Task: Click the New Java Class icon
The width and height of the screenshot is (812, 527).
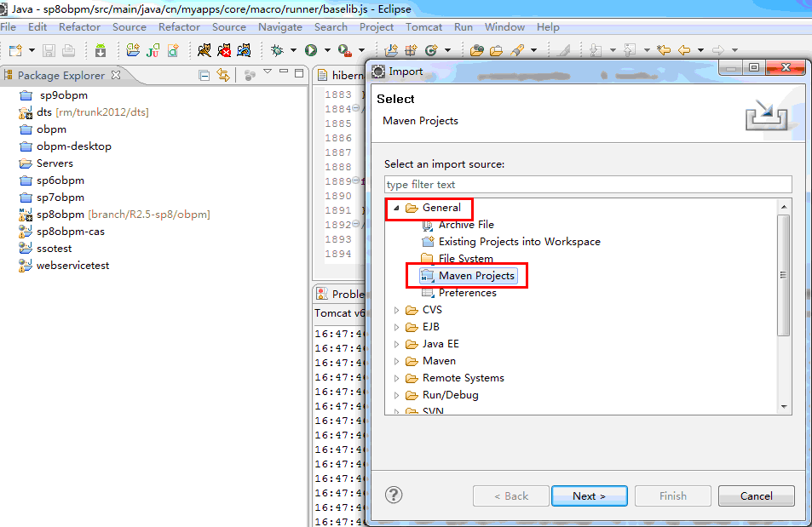Action: 431,50
